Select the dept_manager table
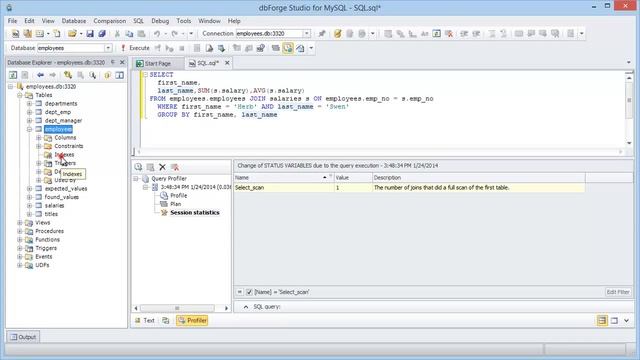Image resolution: width=640 pixels, height=360 pixels. tap(63, 121)
